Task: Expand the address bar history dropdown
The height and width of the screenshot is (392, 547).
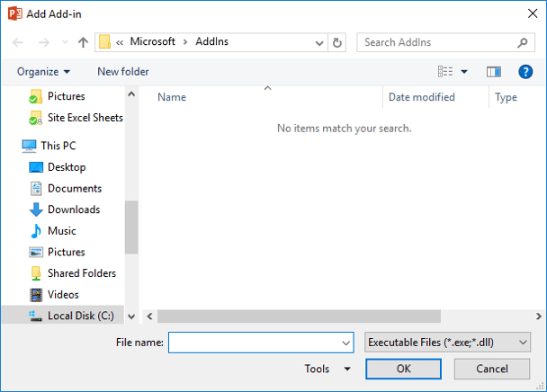Action: coord(318,43)
